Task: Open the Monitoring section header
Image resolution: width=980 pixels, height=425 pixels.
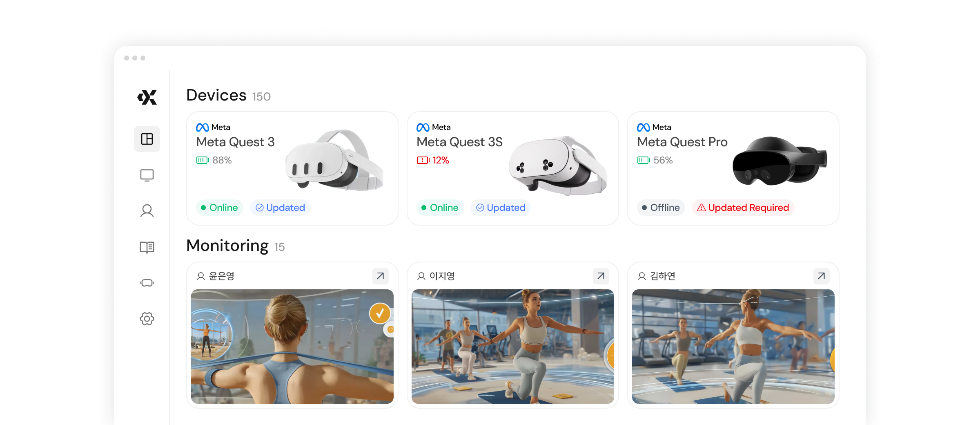Action: click(x=227, y=246)
